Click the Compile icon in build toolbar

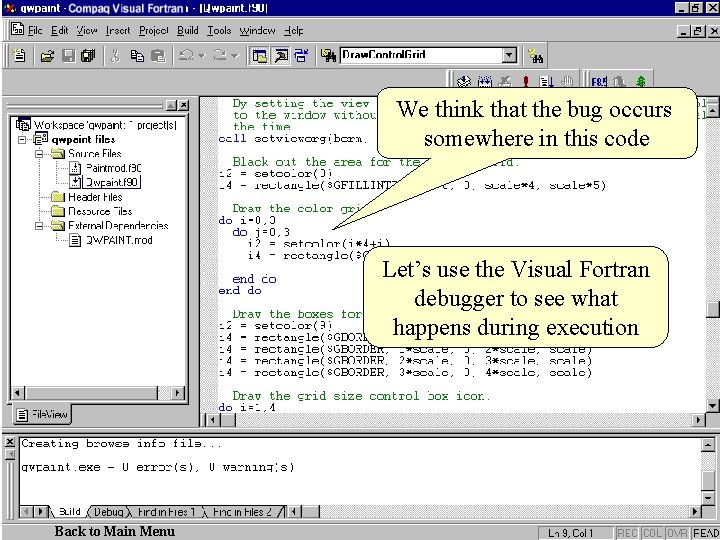click(x=464, y=82)
